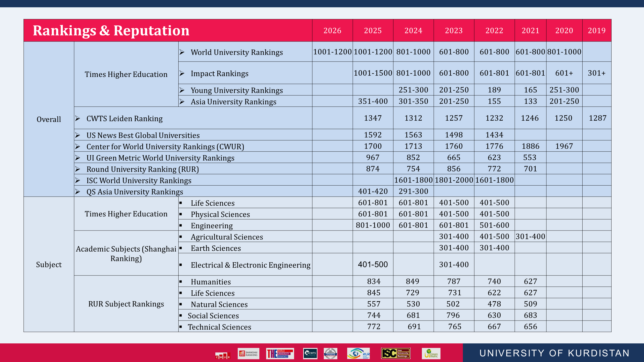This screenshot has height=362, width=644.
Task: Click the Rankings & Reputation title
Action: [111, 31]
